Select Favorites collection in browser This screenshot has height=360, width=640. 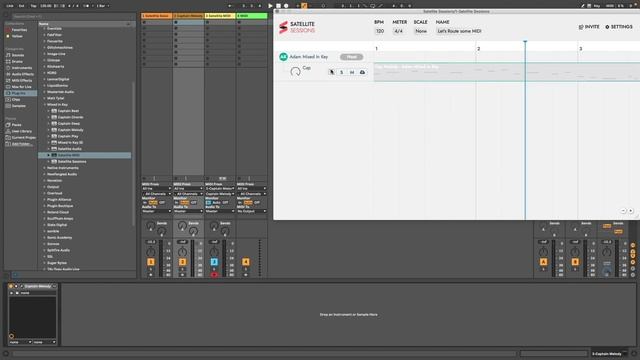coord(19,30)
